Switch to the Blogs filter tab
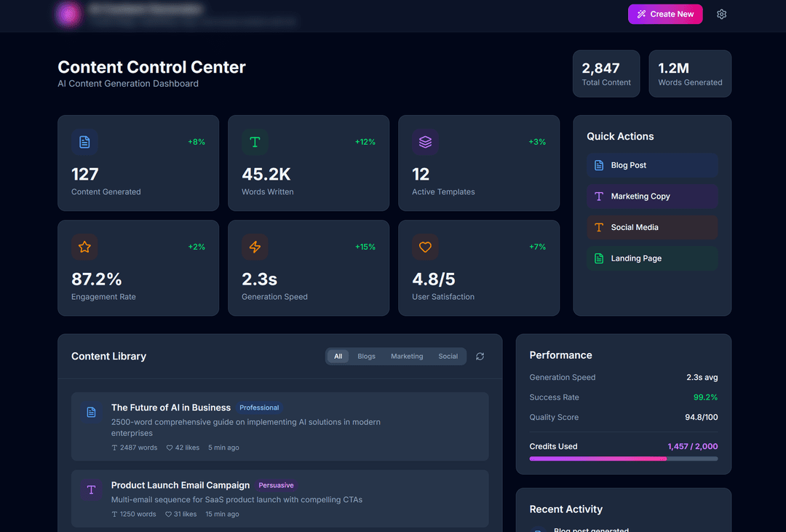Screen dimensions: 786x532 (x=366, y=357)
